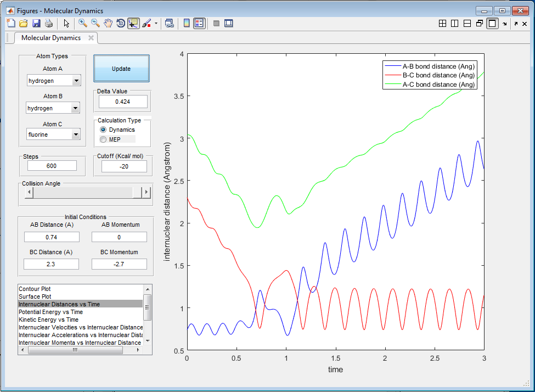The height and width of the screenshot is (392, 535).
Task: Click the Zoom In magnifier tool
Action: pos(83,23)
